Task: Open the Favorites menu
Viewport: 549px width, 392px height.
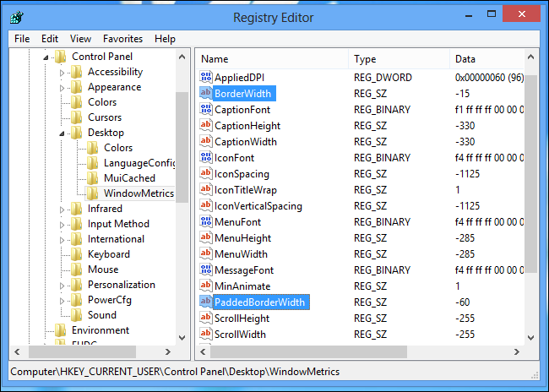Action: (123, 39)
